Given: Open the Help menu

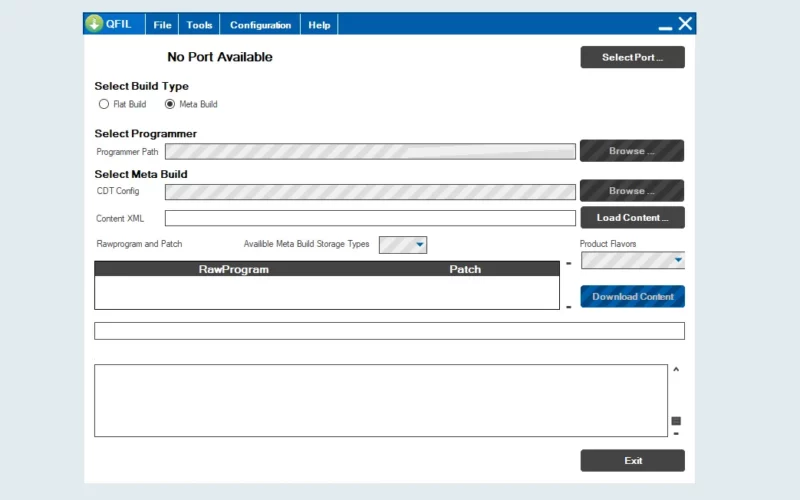Looking at the screenshot, I should 319,24.
